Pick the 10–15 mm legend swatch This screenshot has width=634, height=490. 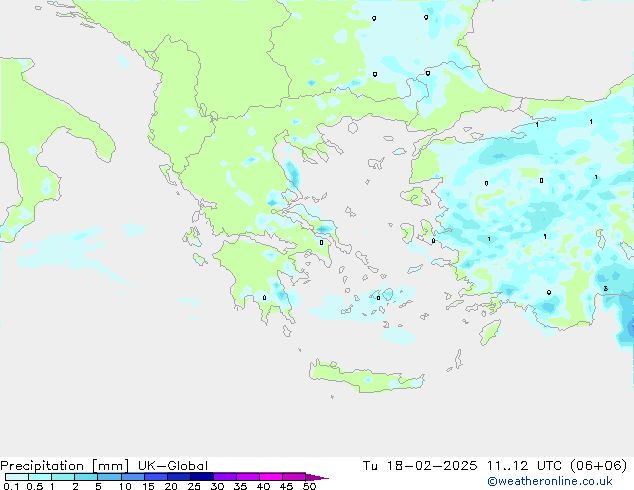tap(132, 477)
